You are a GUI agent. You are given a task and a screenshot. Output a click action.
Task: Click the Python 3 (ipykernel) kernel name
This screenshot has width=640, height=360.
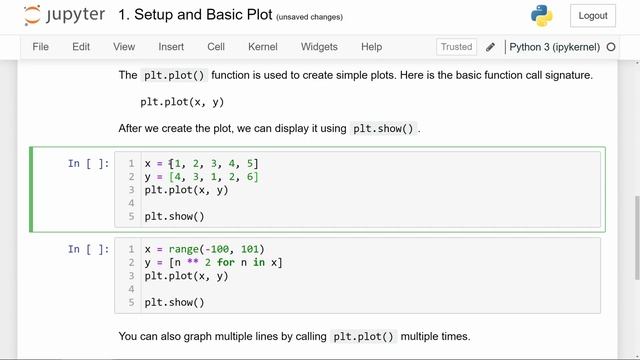tap(554, 47)
